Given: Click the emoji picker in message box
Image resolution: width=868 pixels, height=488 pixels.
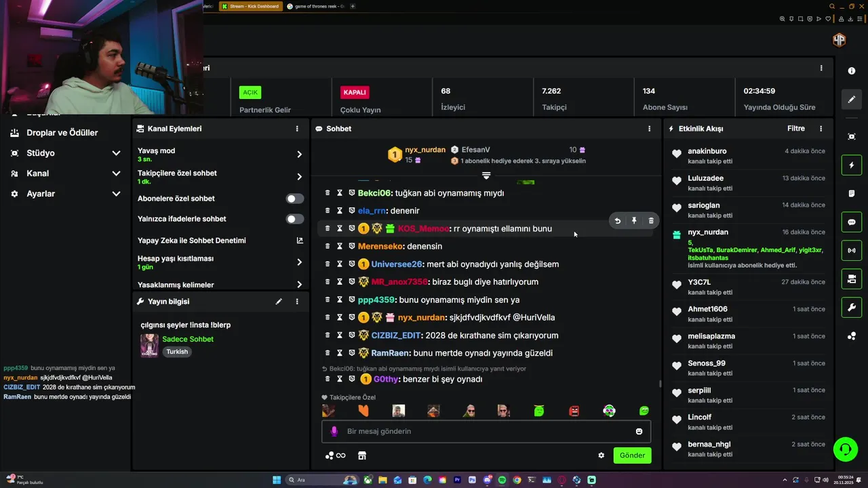Looking at the screenshot, I should click(x=639, y=432).
